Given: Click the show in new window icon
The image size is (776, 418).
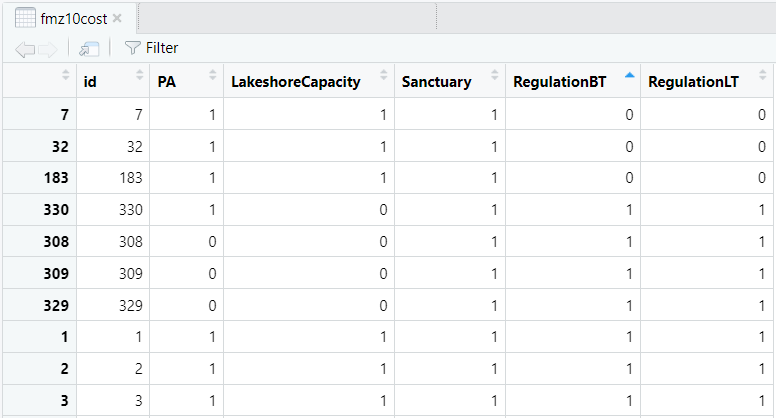Looking at the screenshot, I should (89, 48).
